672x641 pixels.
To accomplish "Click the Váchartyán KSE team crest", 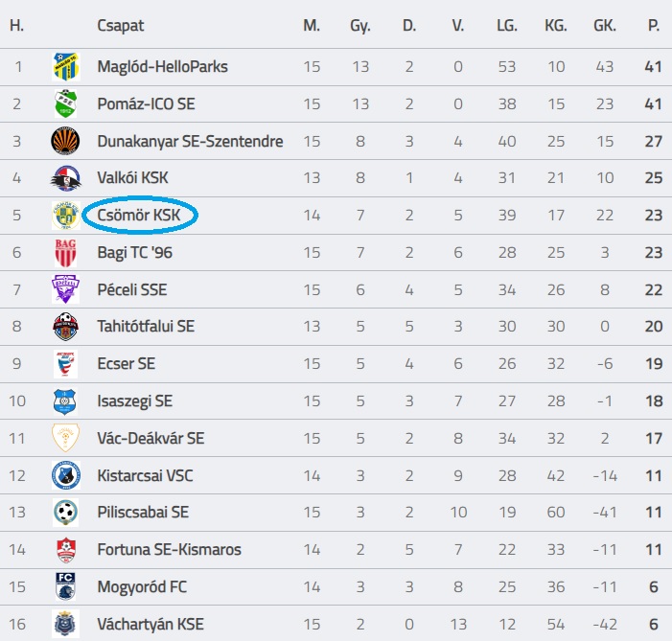I will tap(65, 624).
